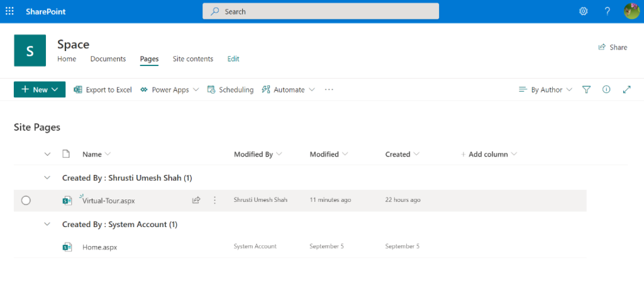
Task: Collapse all groups with the header chevron
Action: pos(47,154)
